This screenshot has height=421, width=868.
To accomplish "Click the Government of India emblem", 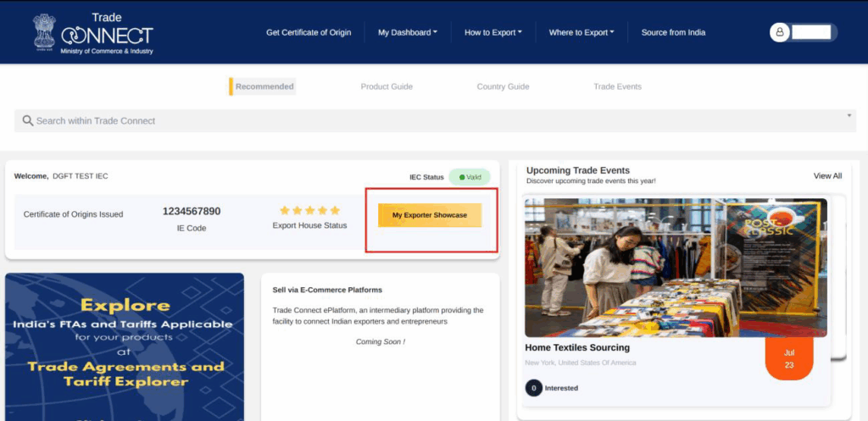I will click(x=44, y=32).
